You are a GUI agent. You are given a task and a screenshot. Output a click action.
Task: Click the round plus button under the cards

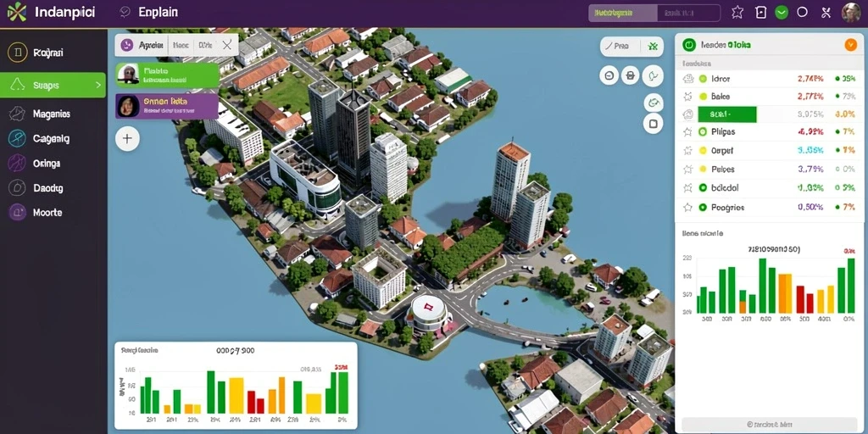click(x=127, y=138)
